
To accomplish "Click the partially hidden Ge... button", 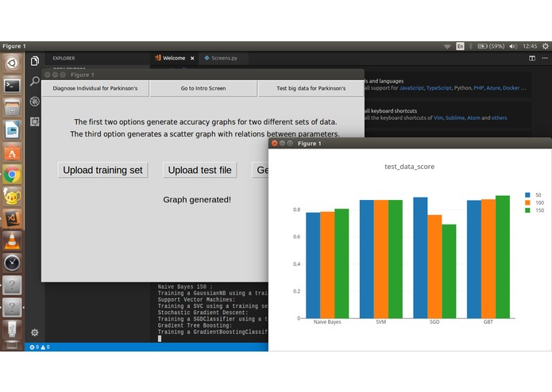I will point(261,170).
